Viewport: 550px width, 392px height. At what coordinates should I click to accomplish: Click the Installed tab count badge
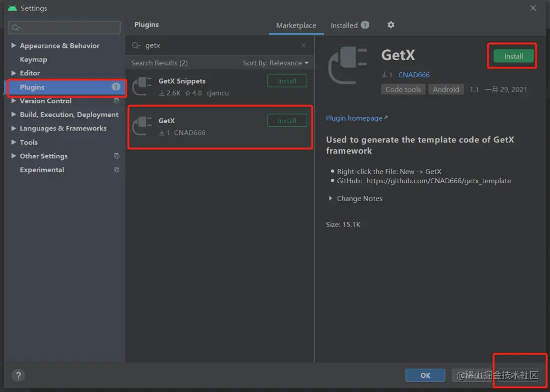(x=365, y=25)
